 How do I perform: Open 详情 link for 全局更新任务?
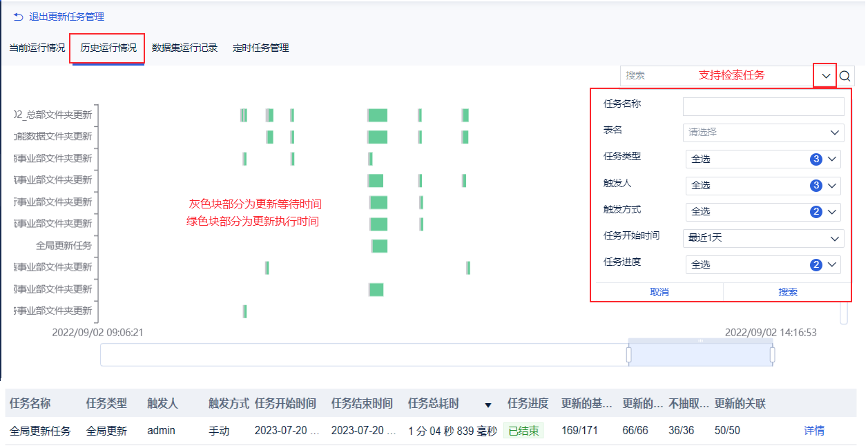point(814,431)
